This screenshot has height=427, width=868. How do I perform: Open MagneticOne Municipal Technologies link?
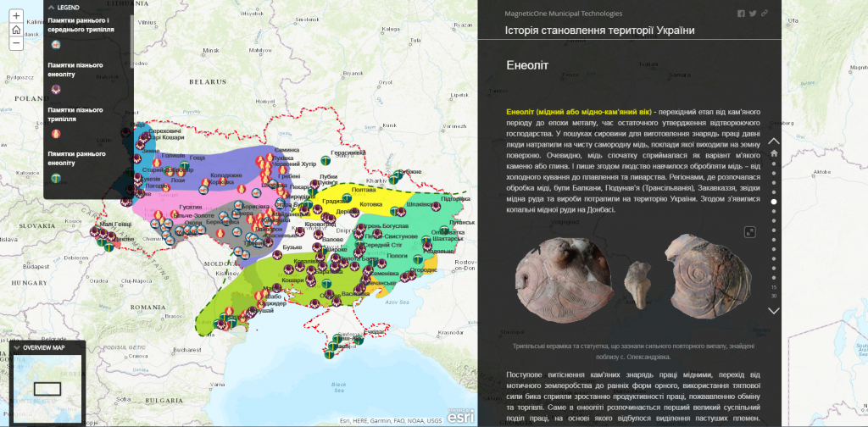point(563,14)
